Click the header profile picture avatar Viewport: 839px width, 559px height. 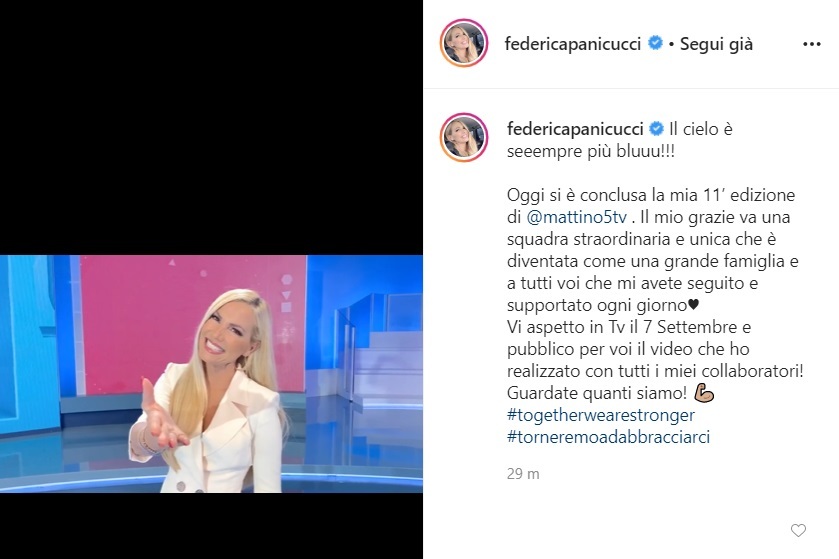pyautogui.click(x=463, y=43)
